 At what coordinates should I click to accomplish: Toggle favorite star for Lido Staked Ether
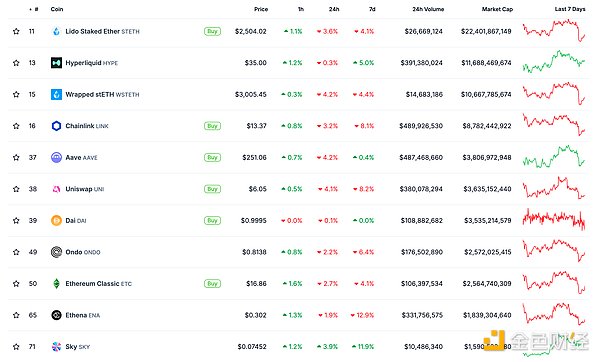pos(16,31)
